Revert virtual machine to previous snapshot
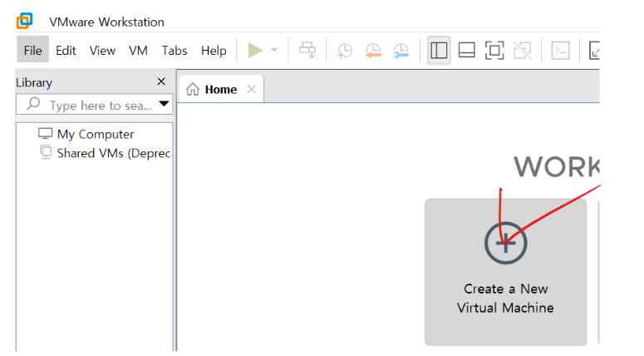The width and height of the screenshot is (644, 356). pyautogui.click(x=373, y=51)
